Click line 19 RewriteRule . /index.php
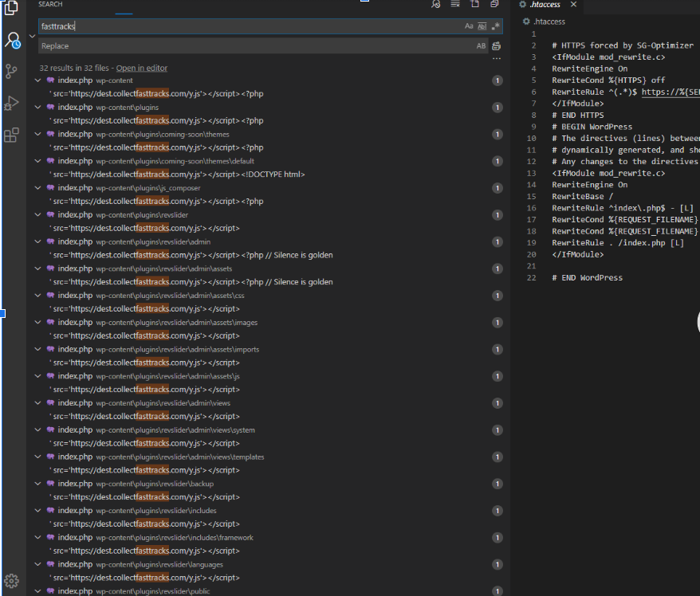 (x=617, y=243)
